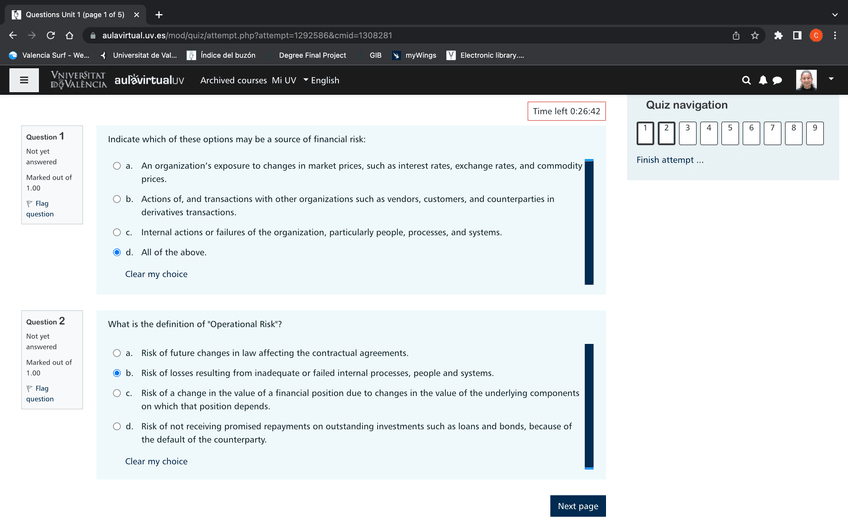The width and height of the screenshot is (848, 530).
Task: Open the user menu dropdown arrow
Action: (x=830, y=79)
